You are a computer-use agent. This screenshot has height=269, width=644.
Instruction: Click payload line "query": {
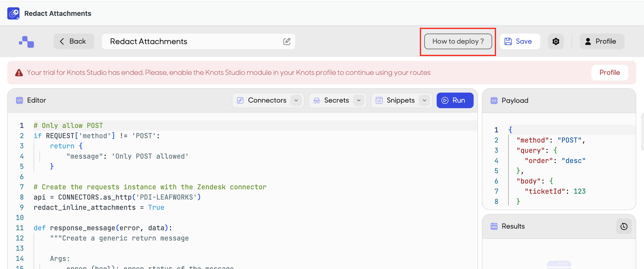536,151
